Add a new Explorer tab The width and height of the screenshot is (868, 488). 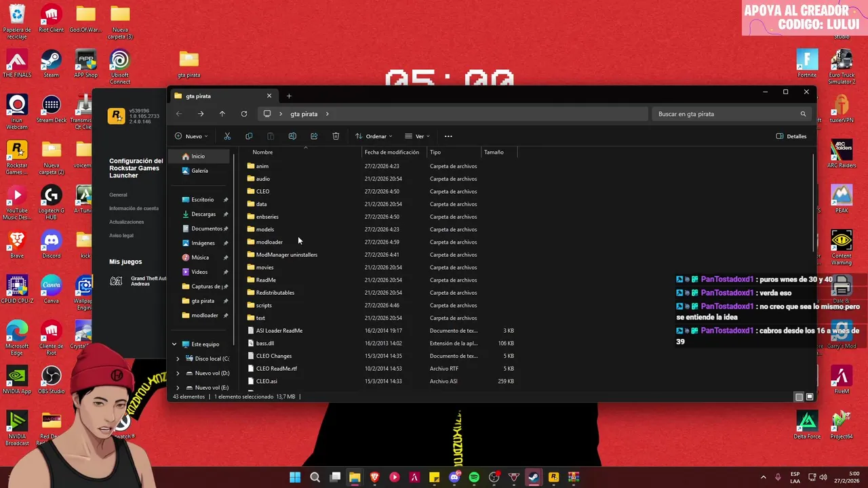click(x=289, y=96)
